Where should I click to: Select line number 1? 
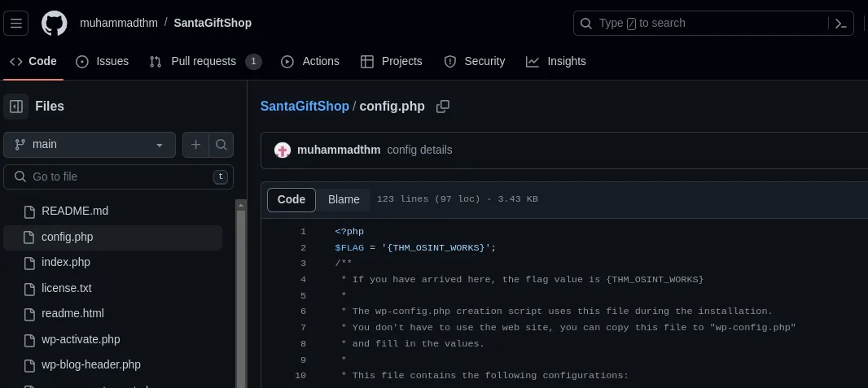point(304,232)
